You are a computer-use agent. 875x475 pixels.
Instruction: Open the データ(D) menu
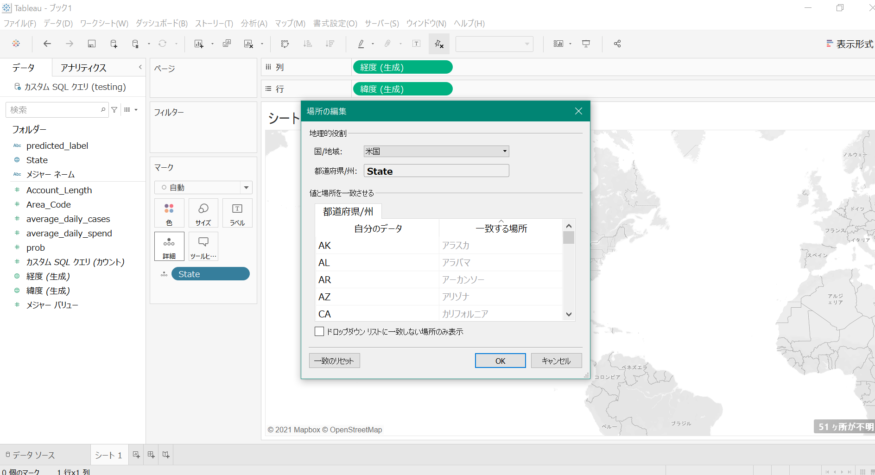tap(58, 23)
